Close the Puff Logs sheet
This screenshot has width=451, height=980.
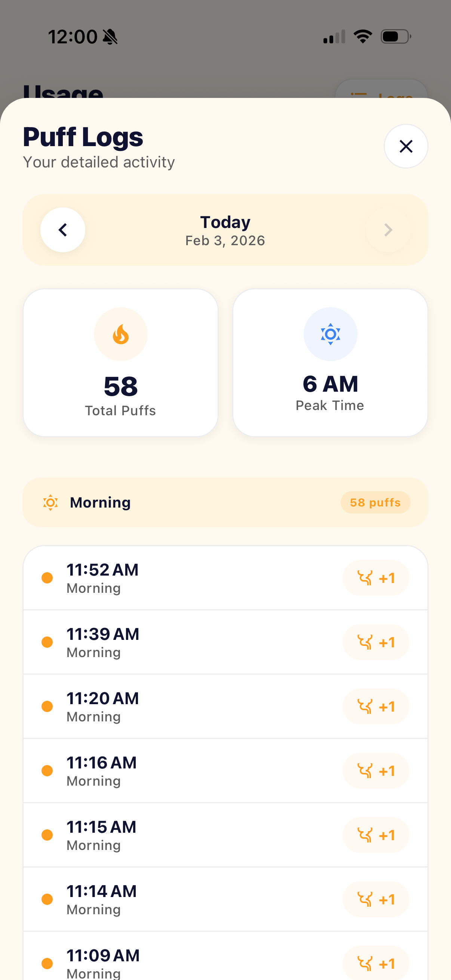point(406,146)
